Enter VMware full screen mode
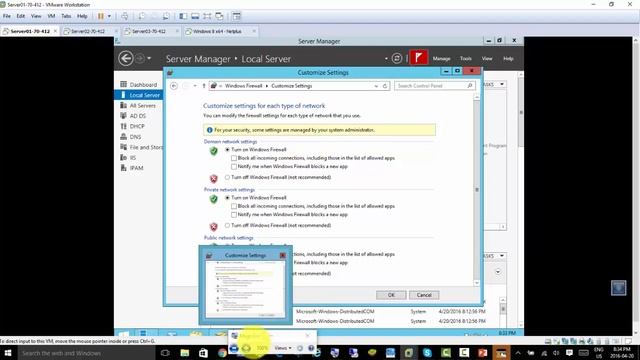640x360 pixels. point(207,16)
